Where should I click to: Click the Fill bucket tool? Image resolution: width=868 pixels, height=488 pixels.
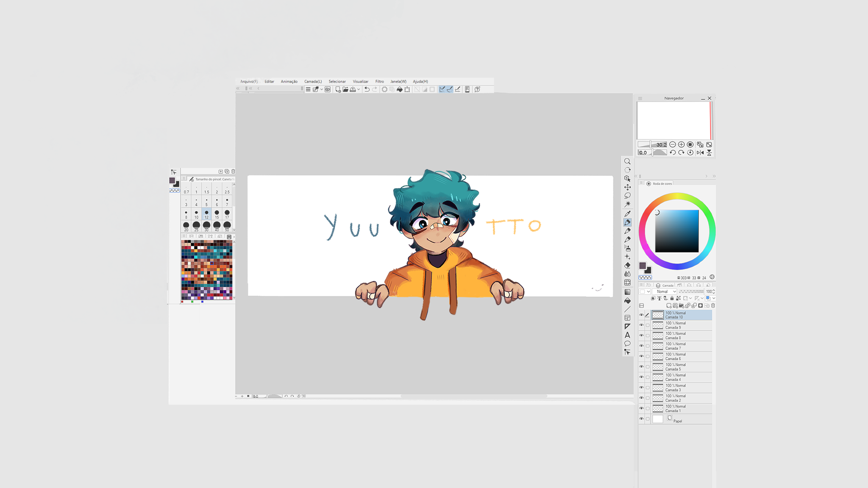pos(627,301)
